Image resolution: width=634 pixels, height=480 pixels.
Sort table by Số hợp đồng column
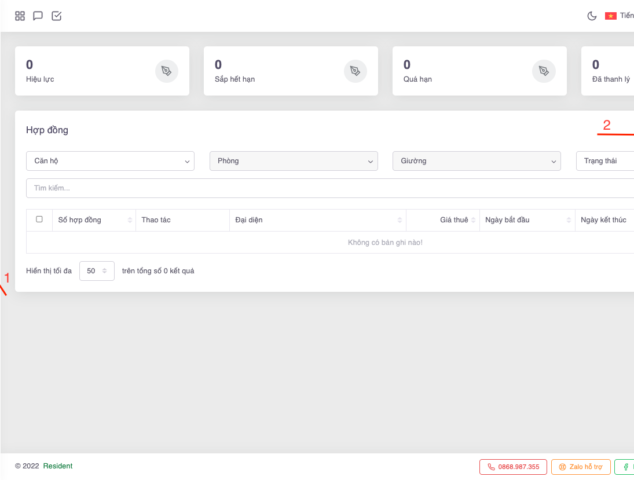click(92, 219)
